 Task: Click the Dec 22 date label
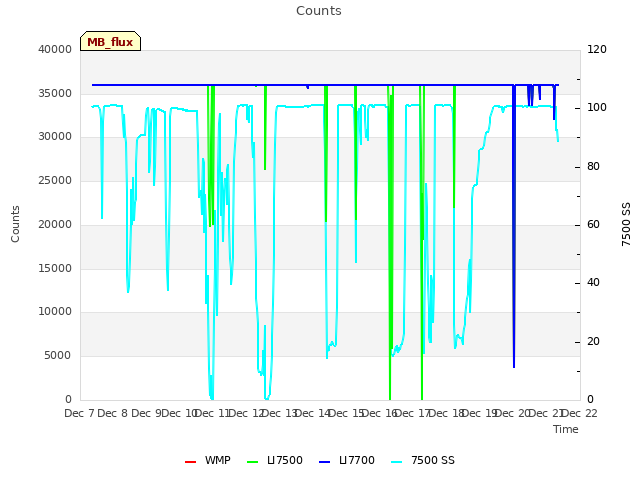point(580,413)
